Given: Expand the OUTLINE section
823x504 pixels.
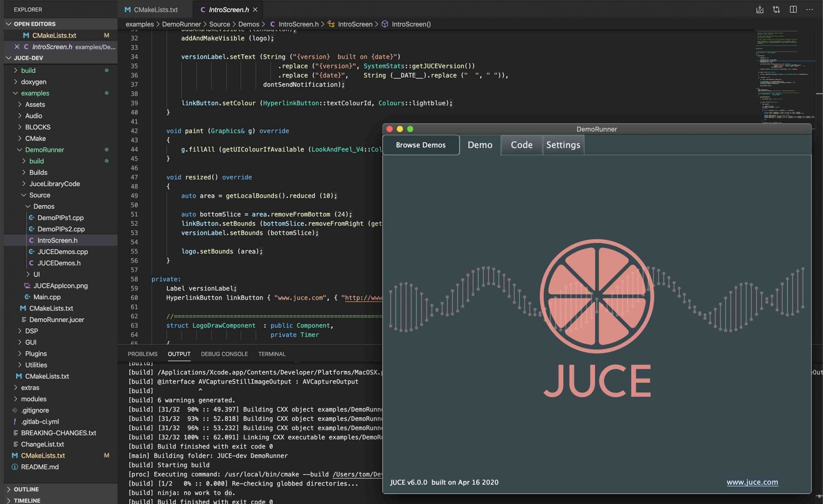Looking at the screenshot, I should tap(26, 489).
